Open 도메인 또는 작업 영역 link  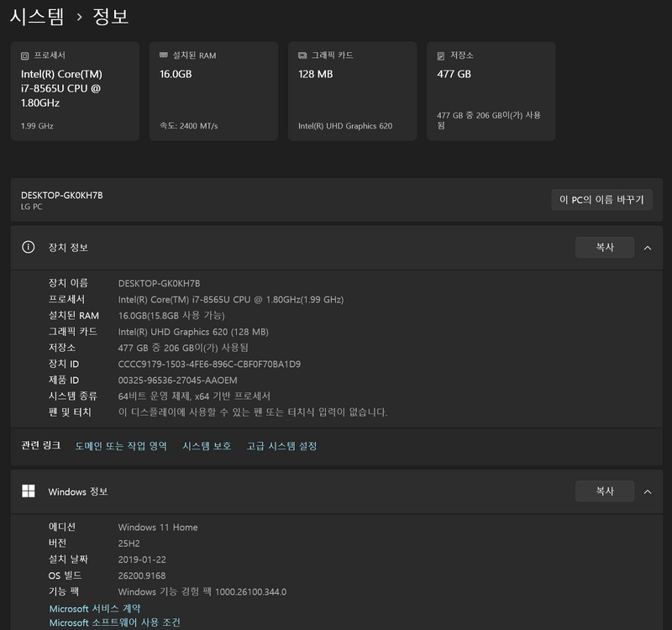[x=121, y=446]
